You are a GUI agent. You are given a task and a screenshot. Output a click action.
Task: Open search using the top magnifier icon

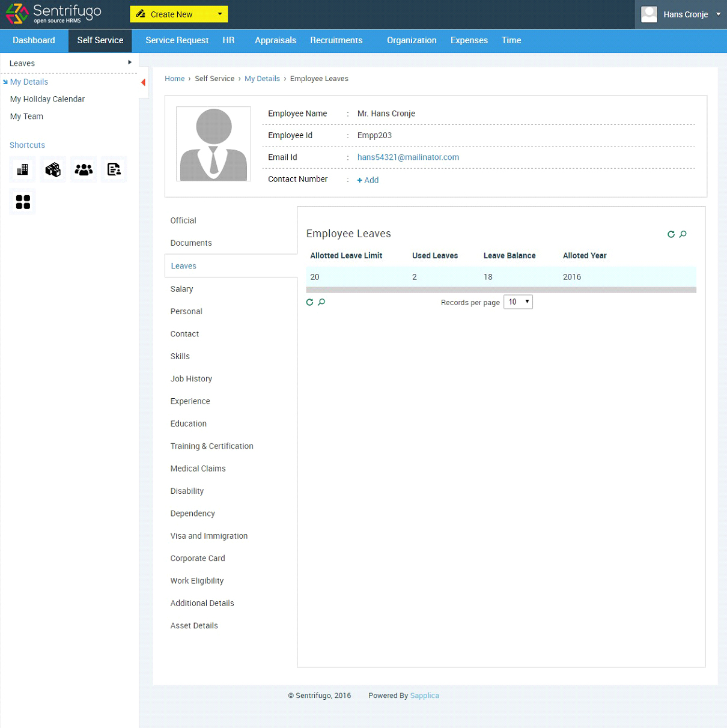pyautogui.click(x=683, y=234)
